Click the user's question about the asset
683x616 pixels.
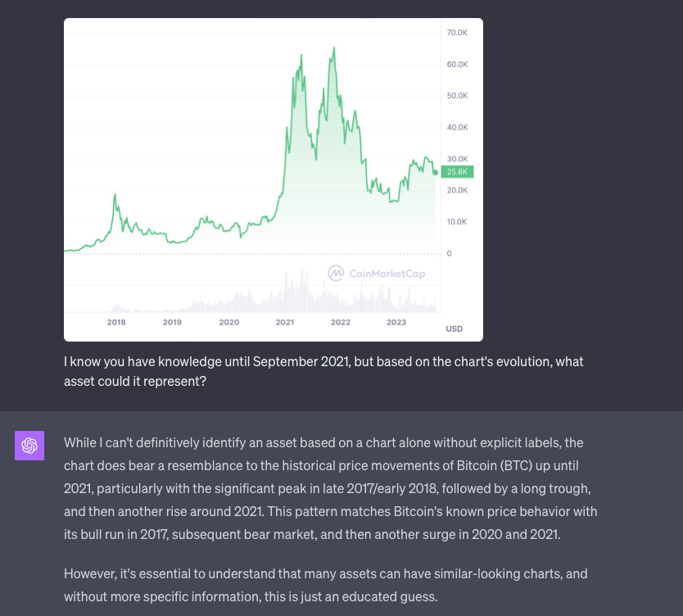323,371
